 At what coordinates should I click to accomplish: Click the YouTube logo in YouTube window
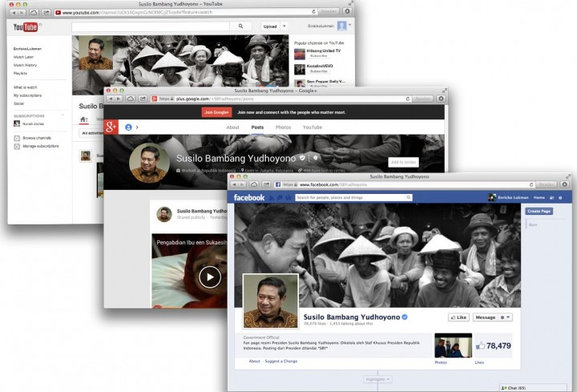tap(26, 27)
